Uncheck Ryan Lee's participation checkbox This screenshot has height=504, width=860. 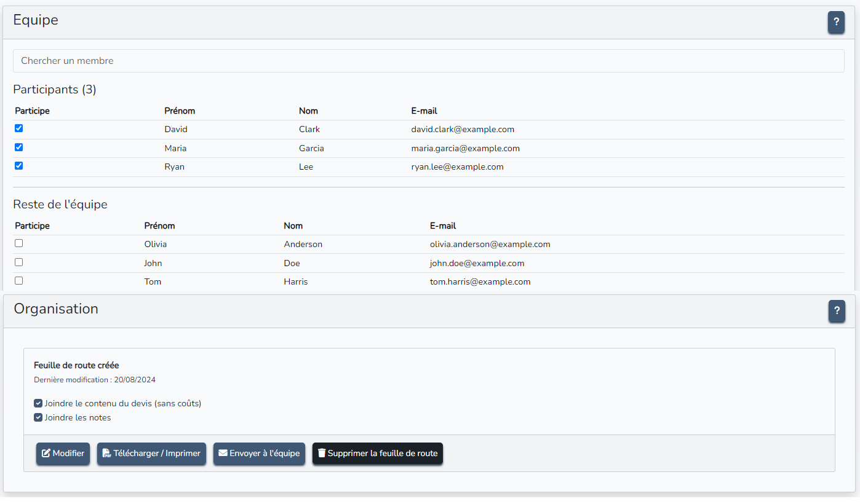pos(19,166)
